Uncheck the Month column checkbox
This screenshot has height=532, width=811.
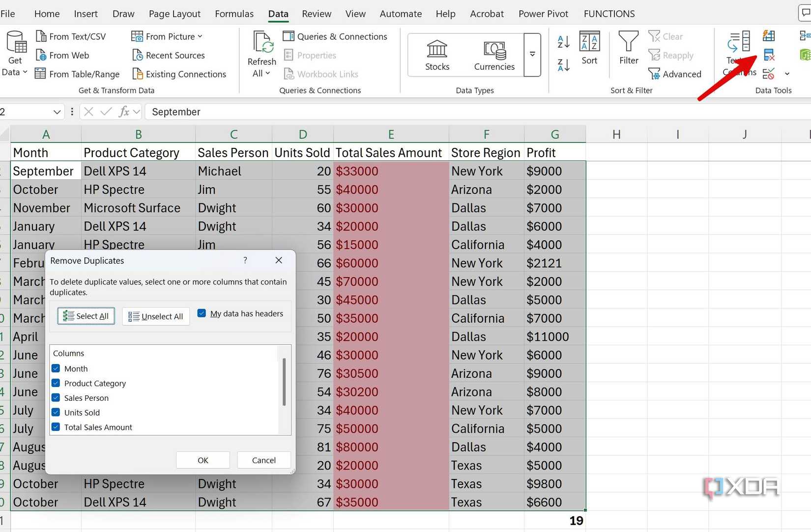[56, 368]
